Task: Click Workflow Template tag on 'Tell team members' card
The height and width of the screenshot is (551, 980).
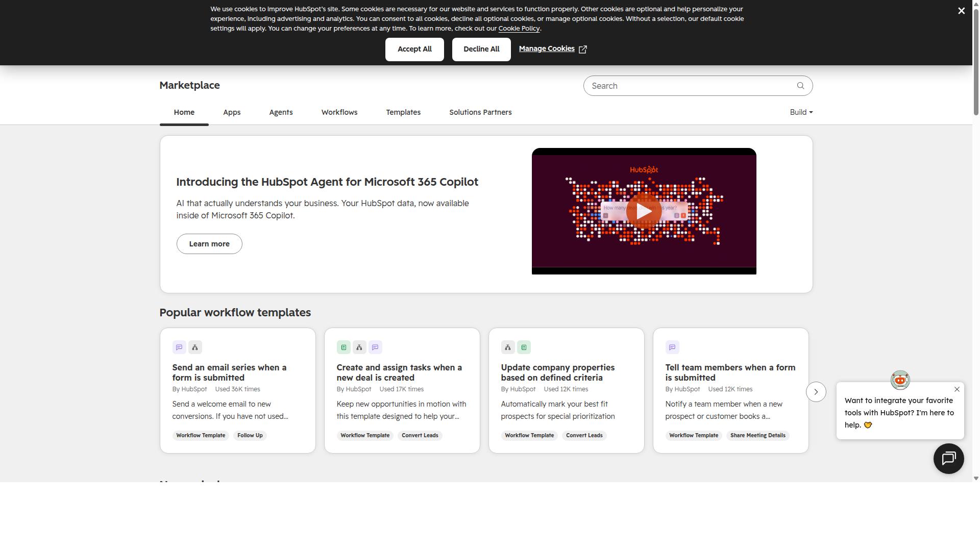Action: (x=694, y=436)
